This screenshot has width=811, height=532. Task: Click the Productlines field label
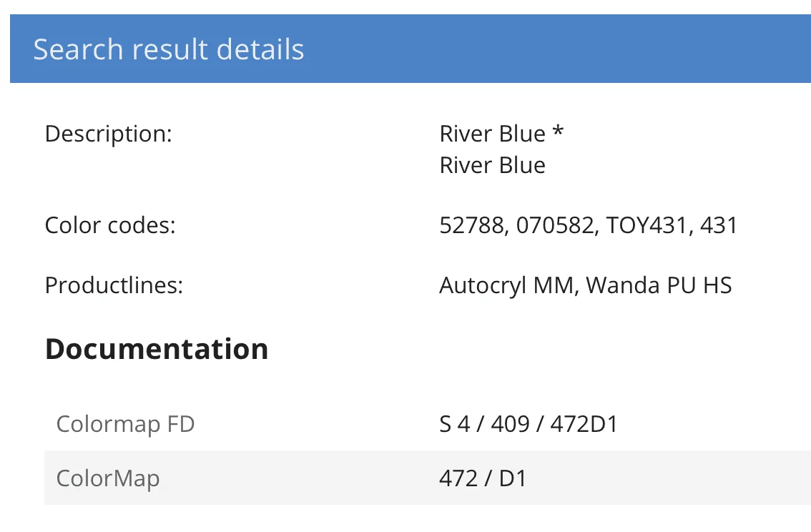point(114,285)
